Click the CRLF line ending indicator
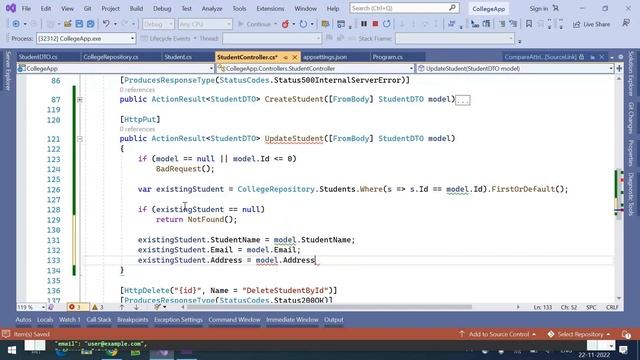 click(612, 307)
